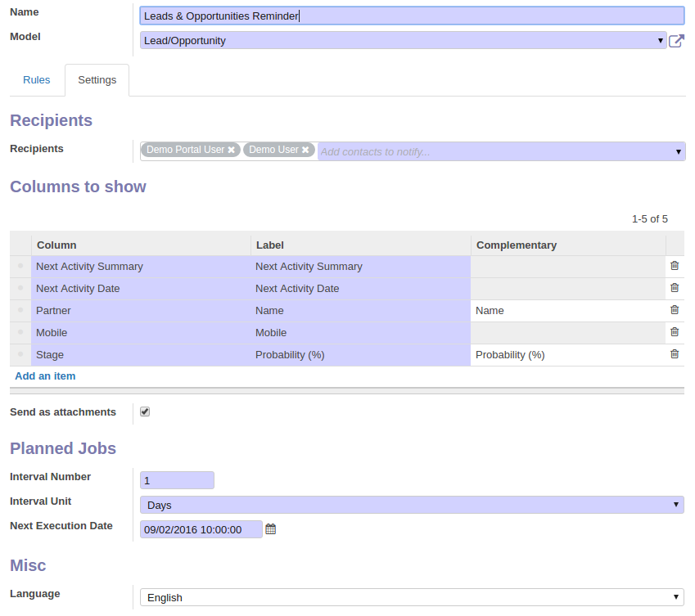Screen dimensions: 695x616
Task: Grab the Stage row handle
Action: click(20, 355)
